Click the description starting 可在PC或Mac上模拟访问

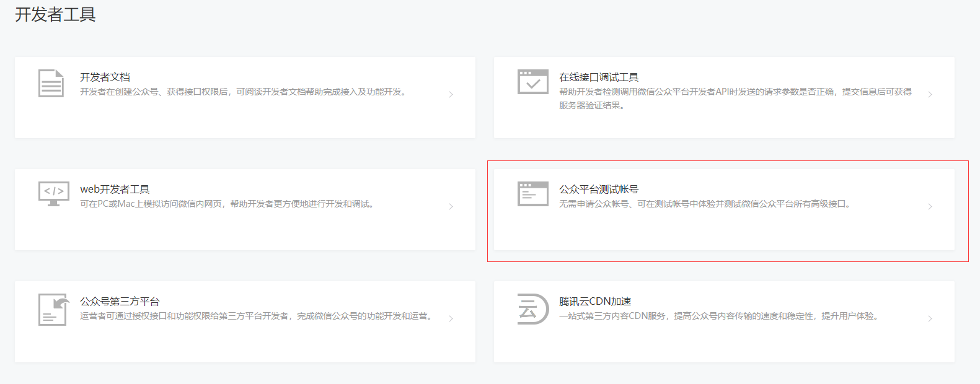pos(228,204)
